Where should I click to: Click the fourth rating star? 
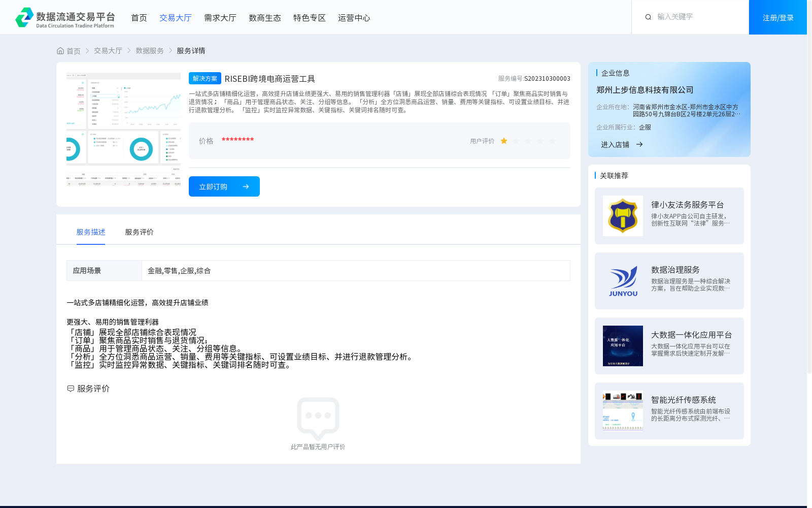(x=540, y=141)
